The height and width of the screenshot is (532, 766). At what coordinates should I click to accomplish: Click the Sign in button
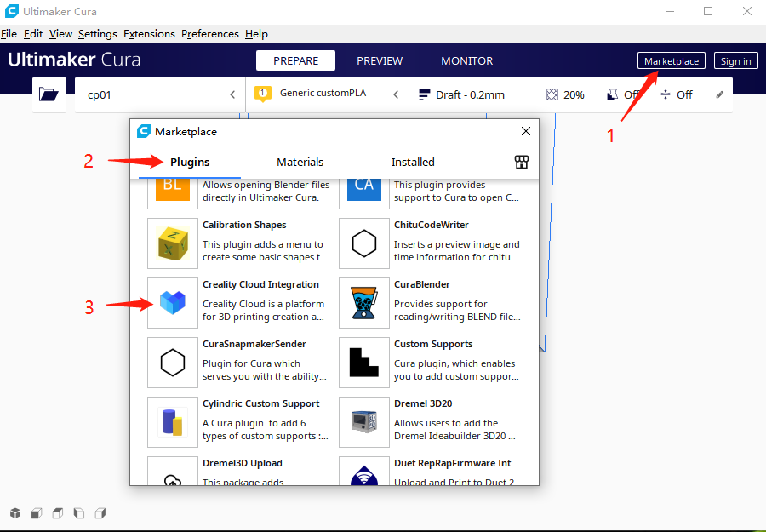[x=735, y=60]
